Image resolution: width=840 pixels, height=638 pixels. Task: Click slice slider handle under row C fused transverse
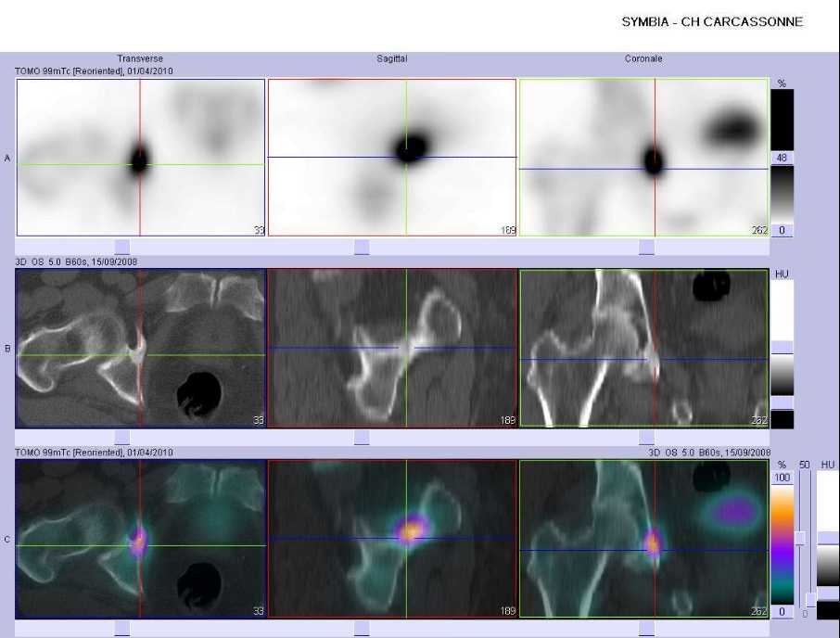122,629
